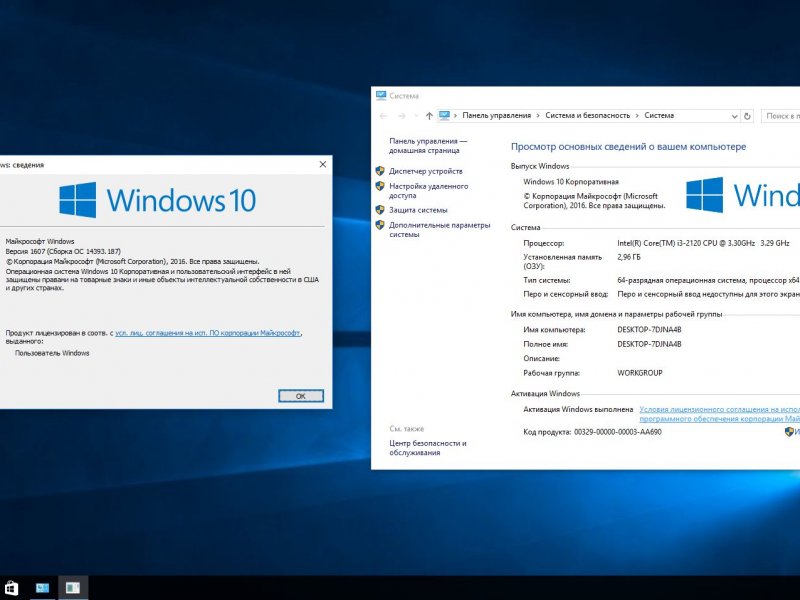This screenshot has width=800, height=600.
Task: Expand the chevron before Панель управления breadcrumb
Action: tap(455, 116)
